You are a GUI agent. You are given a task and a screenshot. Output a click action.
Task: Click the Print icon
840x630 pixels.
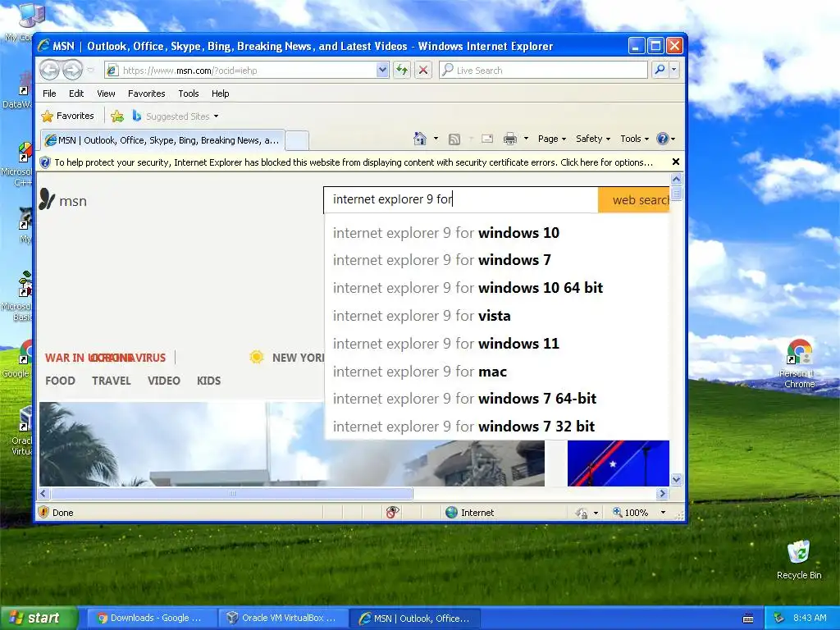tap(510, 139)
